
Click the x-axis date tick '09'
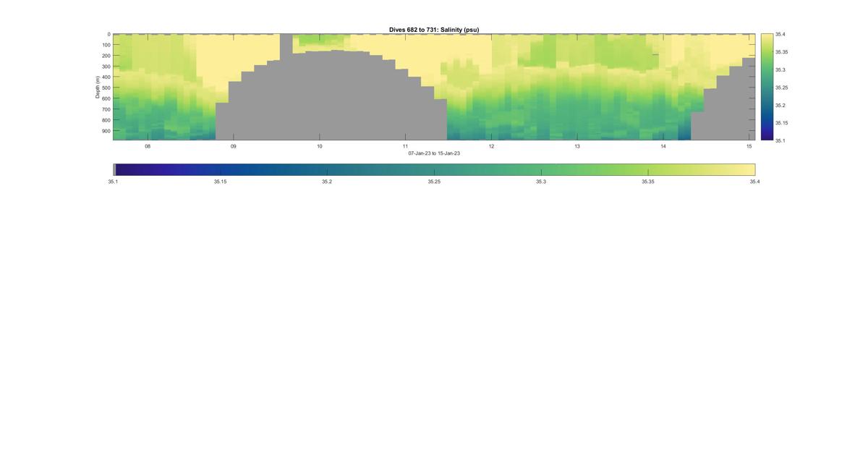[234, 146]
